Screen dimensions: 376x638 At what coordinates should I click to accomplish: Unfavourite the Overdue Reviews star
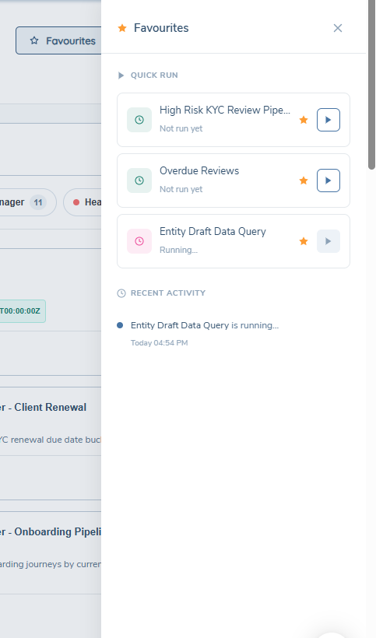pos(304,180)
